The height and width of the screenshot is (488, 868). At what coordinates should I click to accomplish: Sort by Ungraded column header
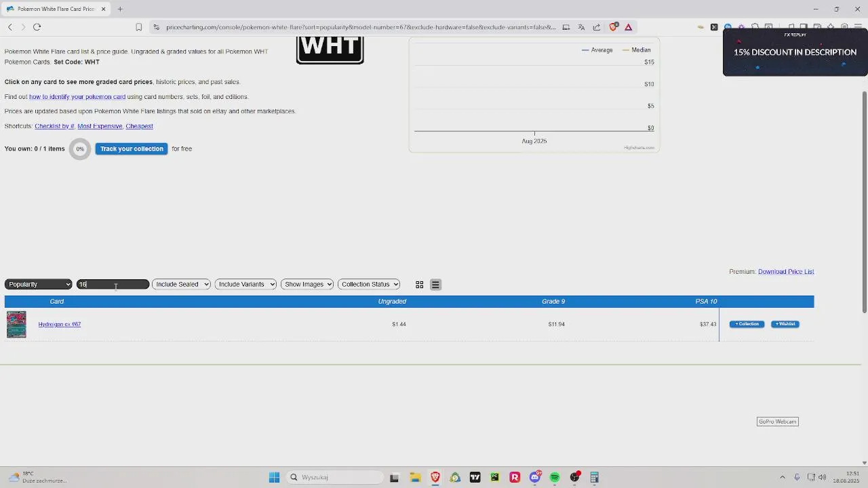392,302
